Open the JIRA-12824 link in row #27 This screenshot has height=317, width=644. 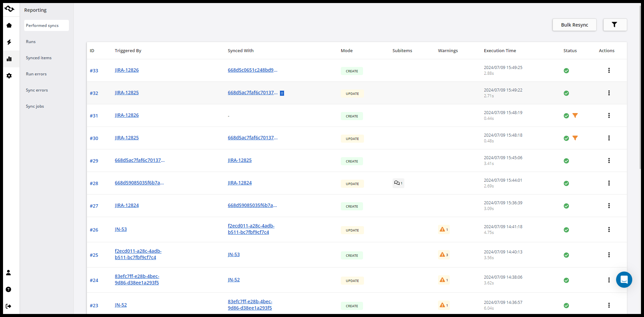127,205
